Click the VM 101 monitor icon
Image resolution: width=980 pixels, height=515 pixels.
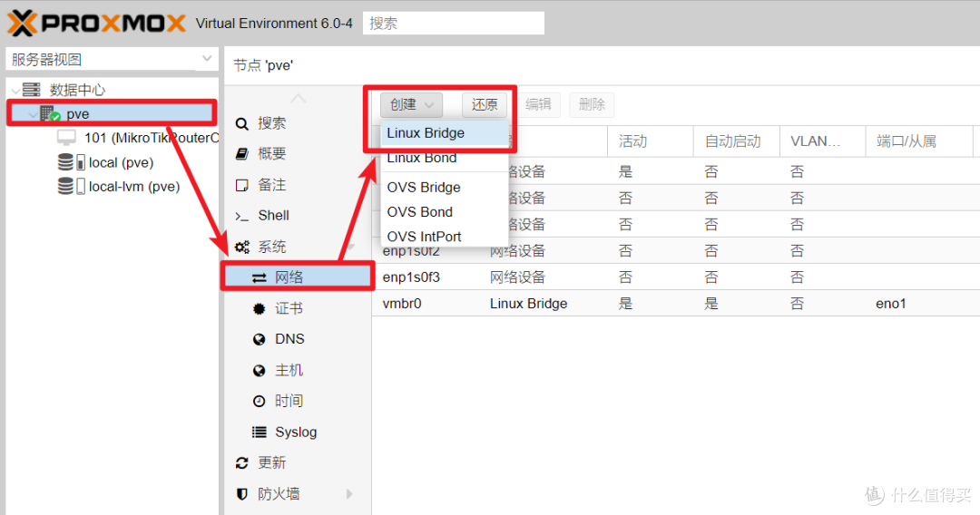tap(66, 137)
